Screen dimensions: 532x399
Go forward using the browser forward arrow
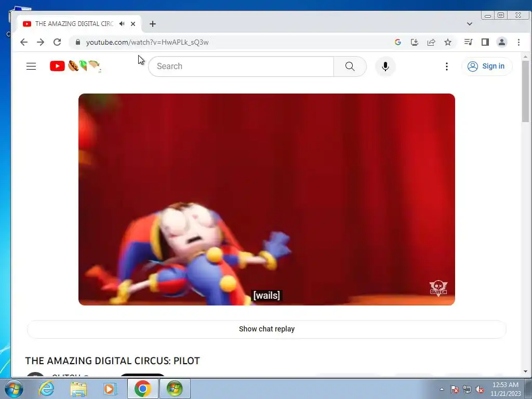coord(41,42)
